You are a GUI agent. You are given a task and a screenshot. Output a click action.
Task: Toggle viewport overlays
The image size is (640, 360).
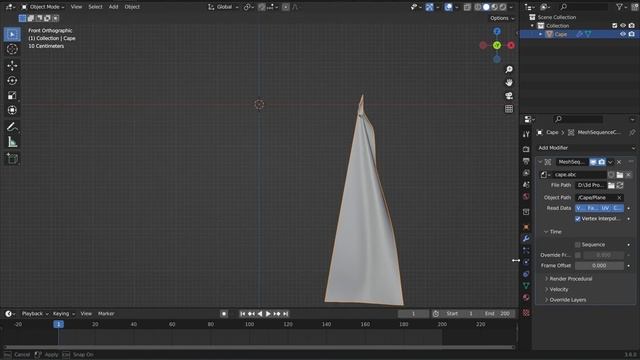coord(448,7)
